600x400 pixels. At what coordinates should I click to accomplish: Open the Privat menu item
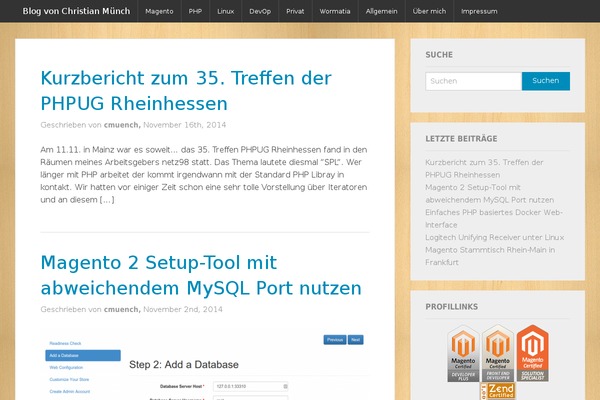pos(295,11)
